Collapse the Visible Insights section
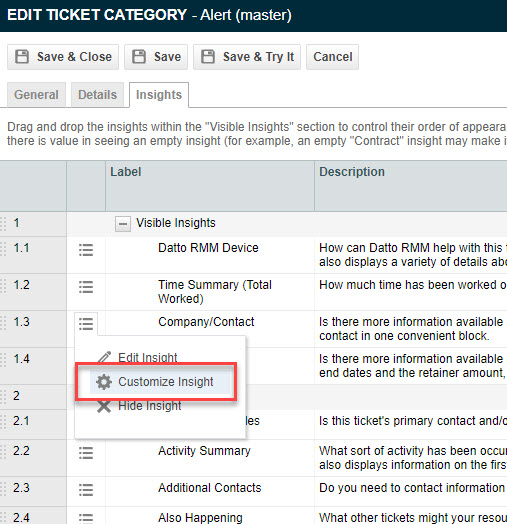This screenshot has height=524, width=507. (x=123, y=224)
